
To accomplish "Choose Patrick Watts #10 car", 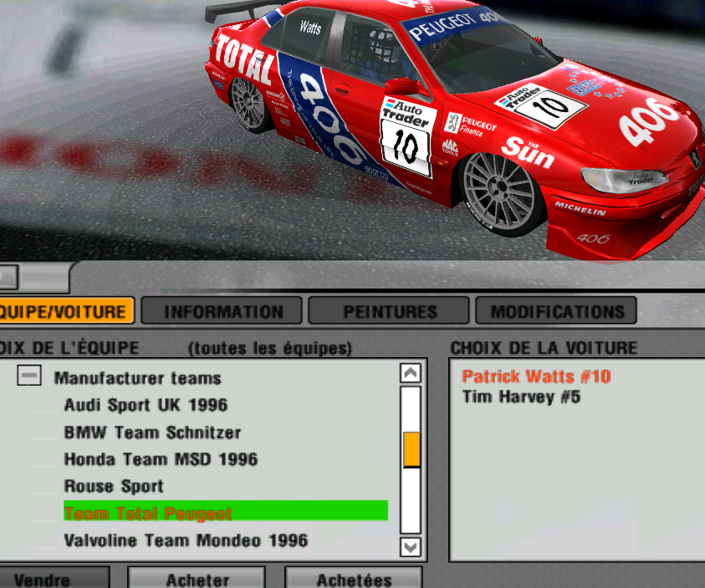I will tap(536, 376).
